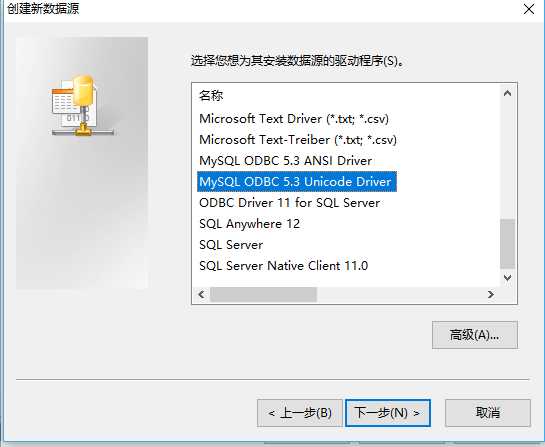This screenshot has height=447, width=545.
Task: Select SQL Anywhere 12 driver
Action: (x=250, y=224)
